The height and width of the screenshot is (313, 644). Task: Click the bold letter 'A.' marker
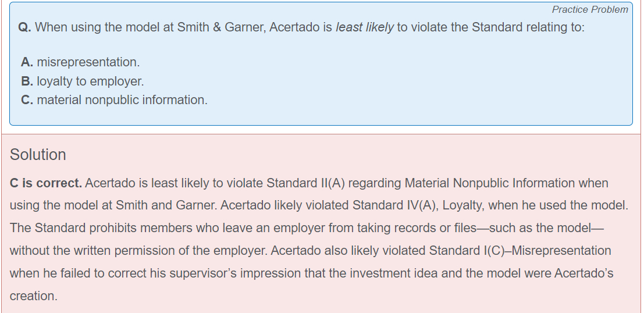coord(27,62)
